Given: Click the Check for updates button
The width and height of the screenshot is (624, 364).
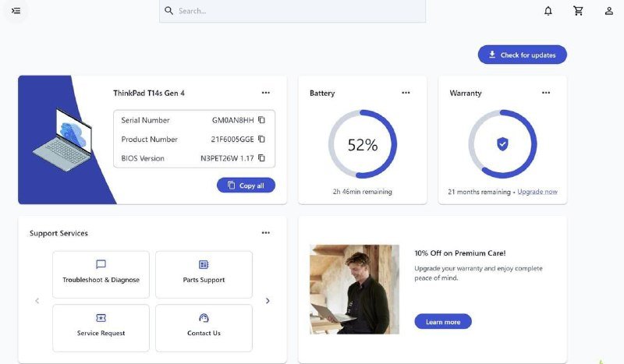Looking at the screenshot, I should pyautogui.click(x=522, y=55).
